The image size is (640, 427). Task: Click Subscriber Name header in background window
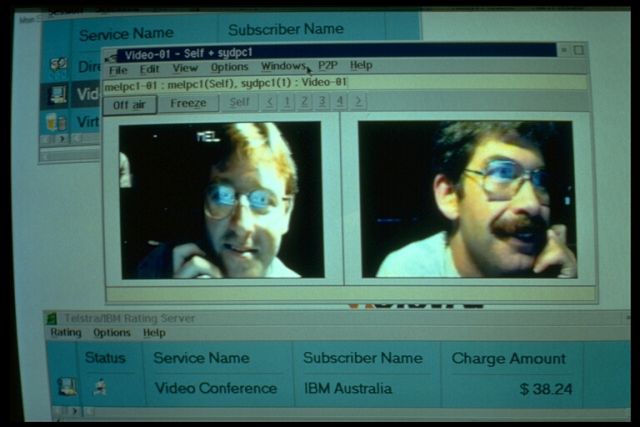tap(286, 29)
